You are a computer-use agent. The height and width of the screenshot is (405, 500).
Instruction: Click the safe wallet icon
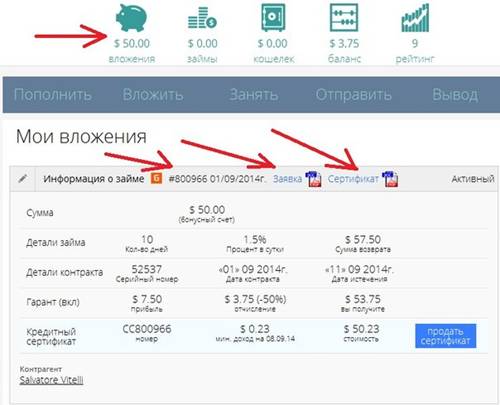(x=273, y=17)
